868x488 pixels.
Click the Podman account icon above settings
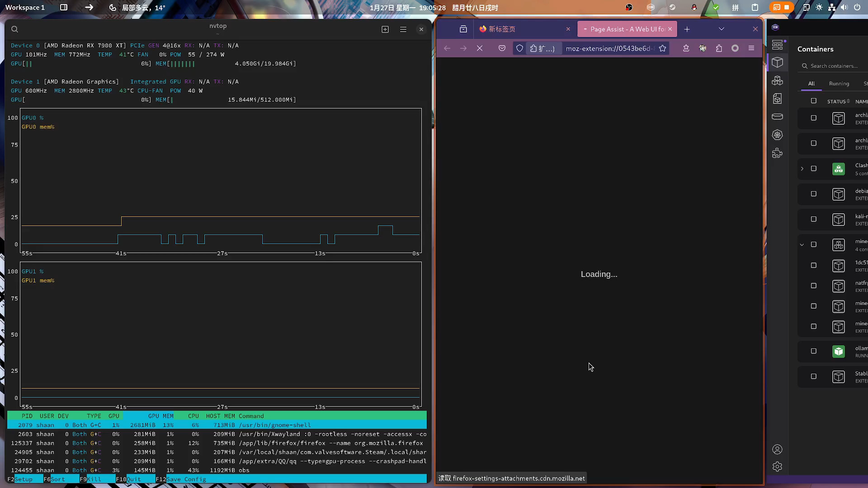click(x=778, y=450)
